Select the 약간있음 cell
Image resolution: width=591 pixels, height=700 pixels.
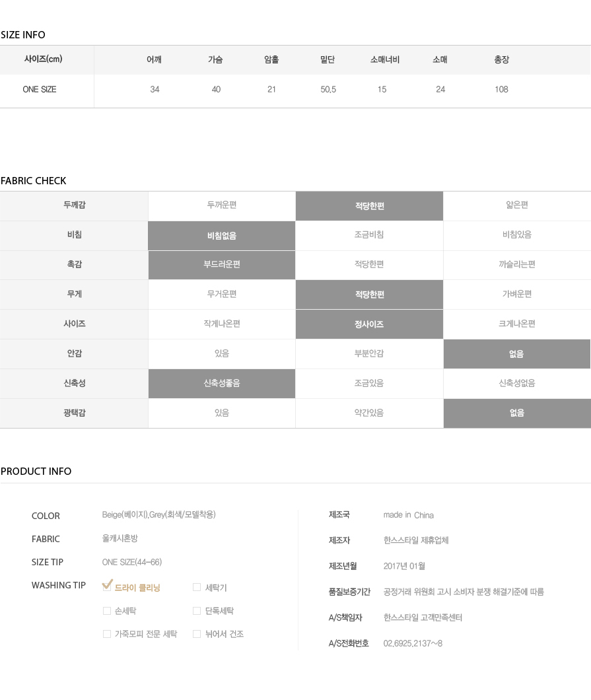[370, 413]
